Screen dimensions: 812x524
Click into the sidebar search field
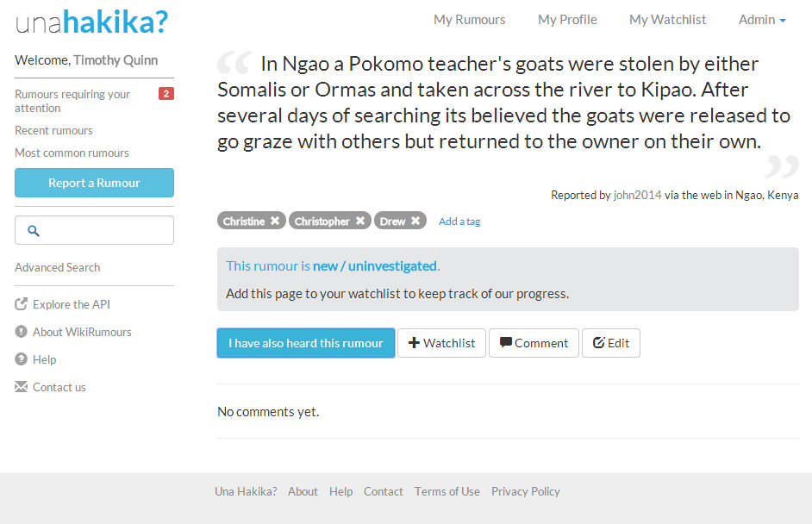pyautogui.click(x=103, y=230)
